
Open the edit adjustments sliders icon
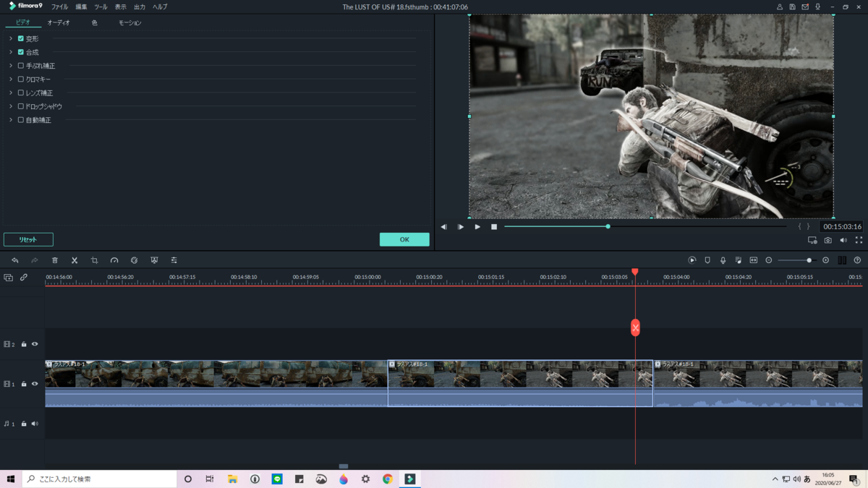pyautogui.click(x=174, y=260)
